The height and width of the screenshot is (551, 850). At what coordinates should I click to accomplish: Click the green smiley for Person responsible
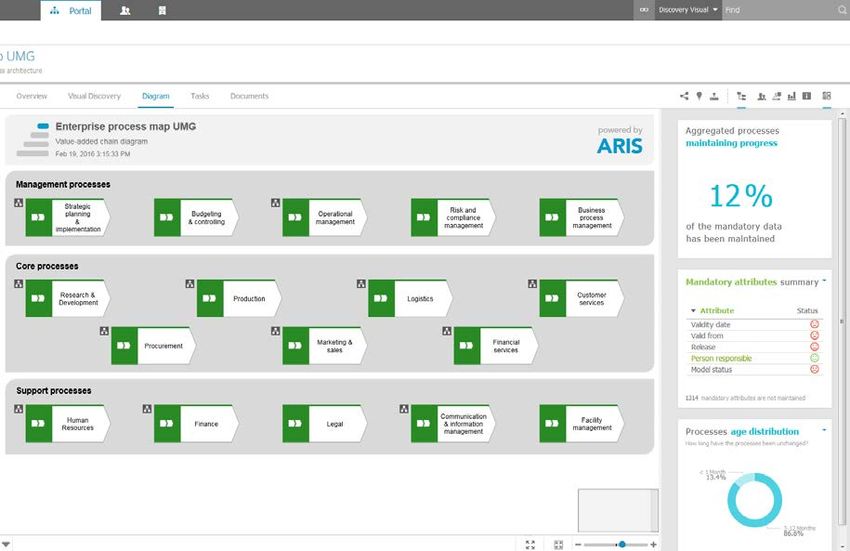click(x=814, y=358)
